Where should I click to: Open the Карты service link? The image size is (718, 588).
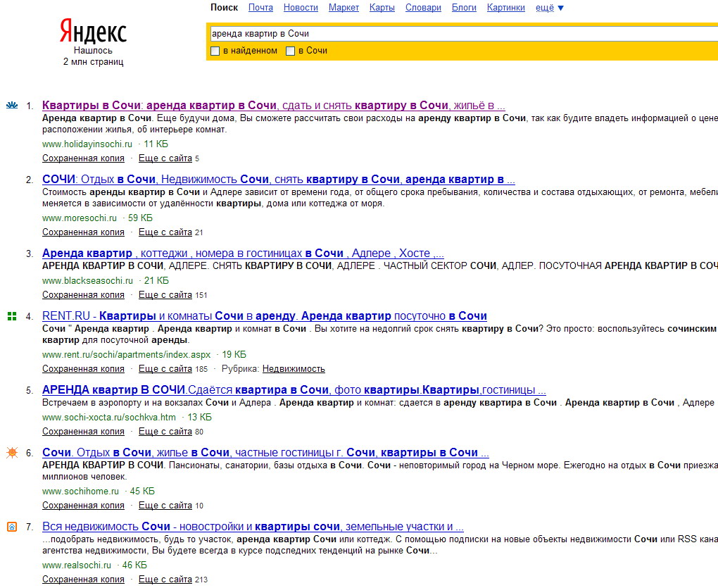pos(382,8)
